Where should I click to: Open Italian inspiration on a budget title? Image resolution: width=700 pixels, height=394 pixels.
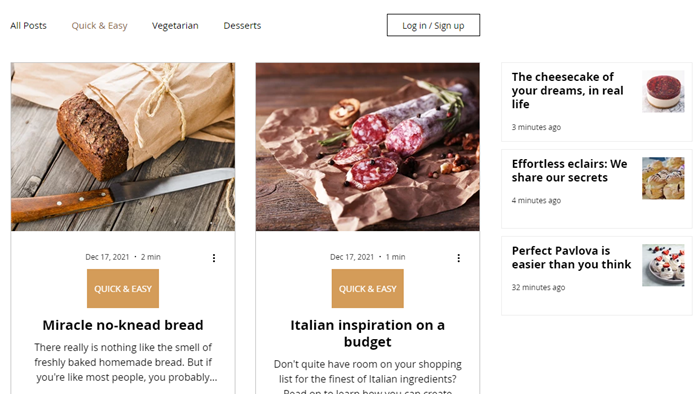coord(367,333)
